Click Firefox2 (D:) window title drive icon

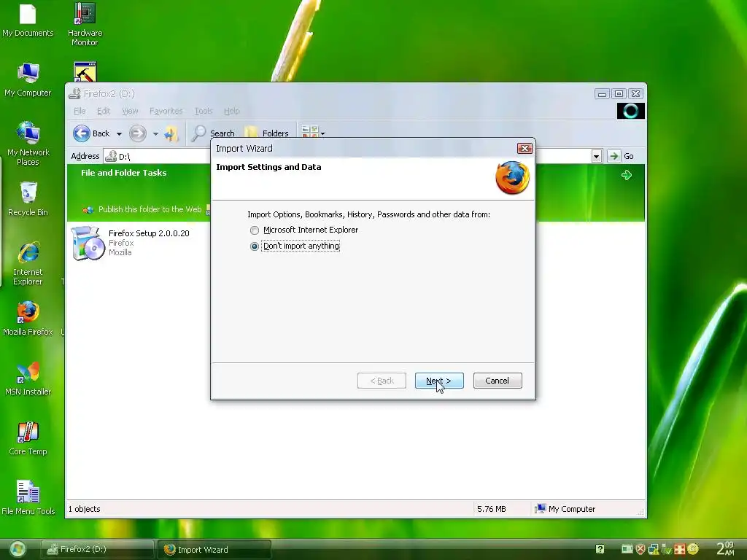click(74, 93)
